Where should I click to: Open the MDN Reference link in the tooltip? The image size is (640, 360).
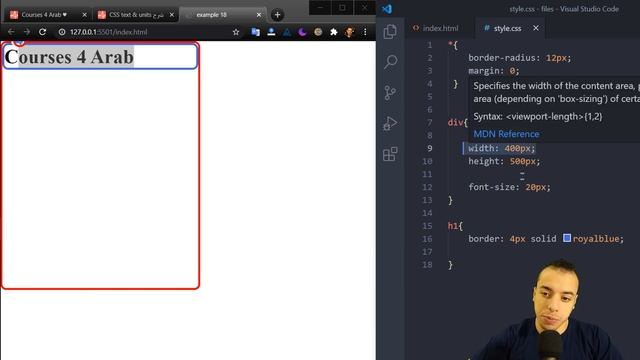[x=506, y=134]
